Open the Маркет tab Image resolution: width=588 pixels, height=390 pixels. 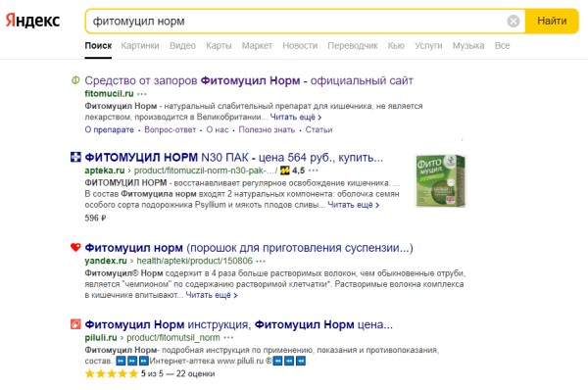coord(257,46)
